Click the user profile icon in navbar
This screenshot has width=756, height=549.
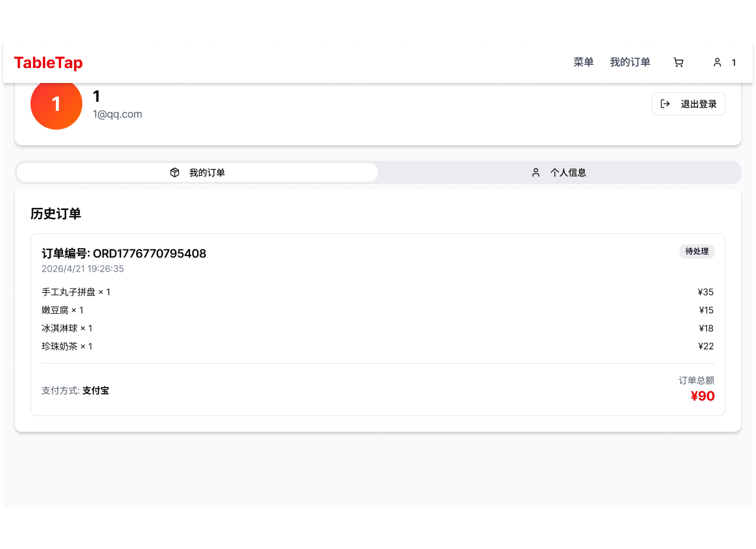pyautogui.click(x=717, y=63)
